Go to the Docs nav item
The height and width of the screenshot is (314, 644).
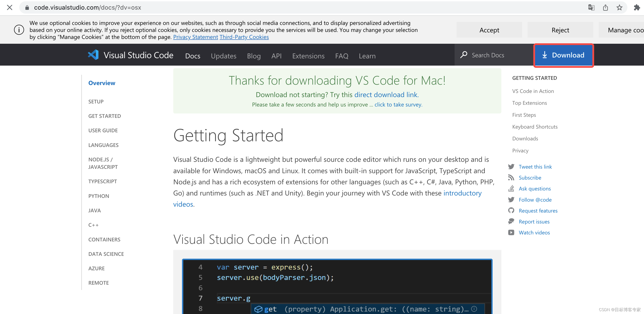click(x=192, y=56)
